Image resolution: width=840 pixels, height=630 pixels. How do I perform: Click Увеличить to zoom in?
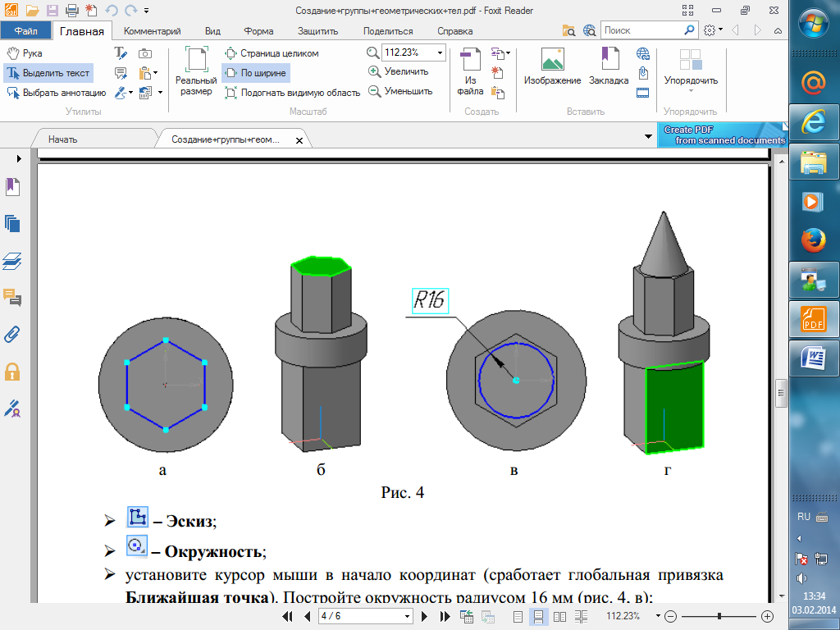click(x=399, y=71)
